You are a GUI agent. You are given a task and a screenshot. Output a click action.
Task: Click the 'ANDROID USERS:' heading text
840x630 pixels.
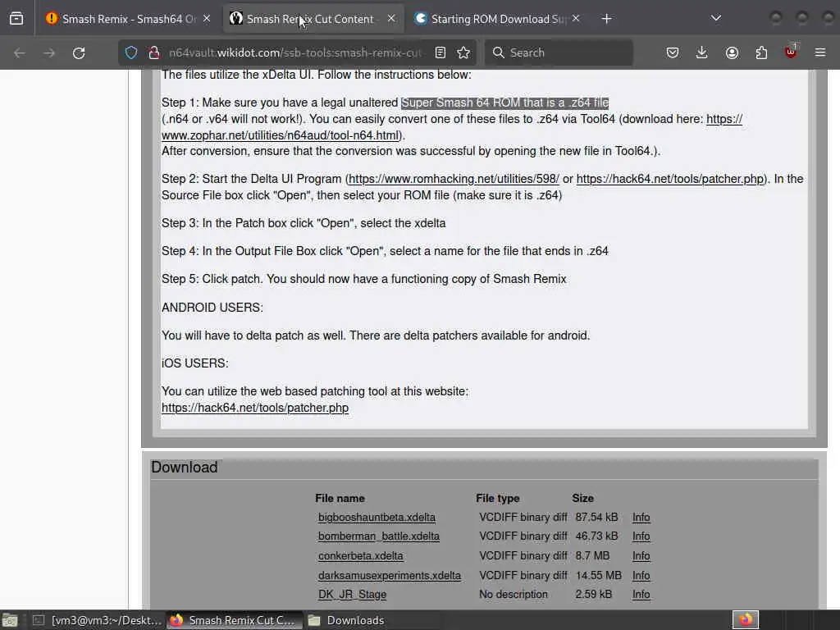pyautogui.click(x=212, y=308)
